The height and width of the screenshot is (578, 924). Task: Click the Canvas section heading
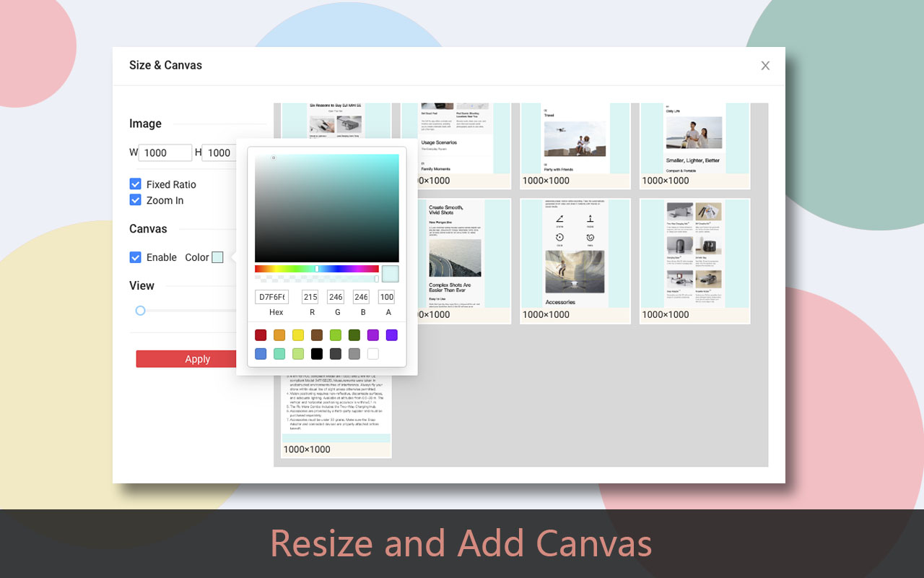coord(148,228)
